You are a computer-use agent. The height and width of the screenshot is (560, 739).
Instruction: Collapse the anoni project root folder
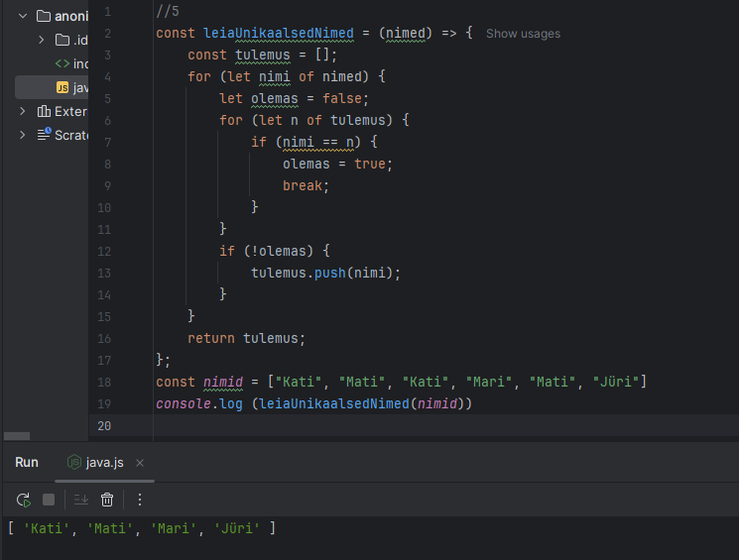coord(22,16)
